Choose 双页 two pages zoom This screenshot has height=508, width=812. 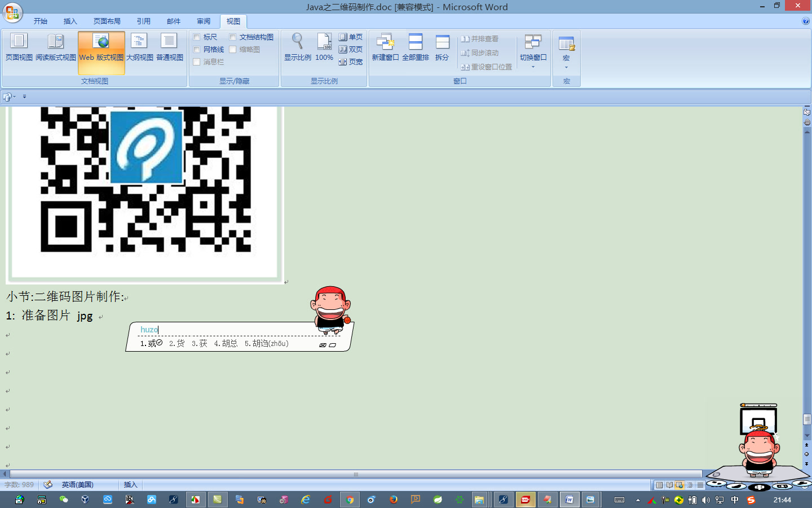coord(351,50)
